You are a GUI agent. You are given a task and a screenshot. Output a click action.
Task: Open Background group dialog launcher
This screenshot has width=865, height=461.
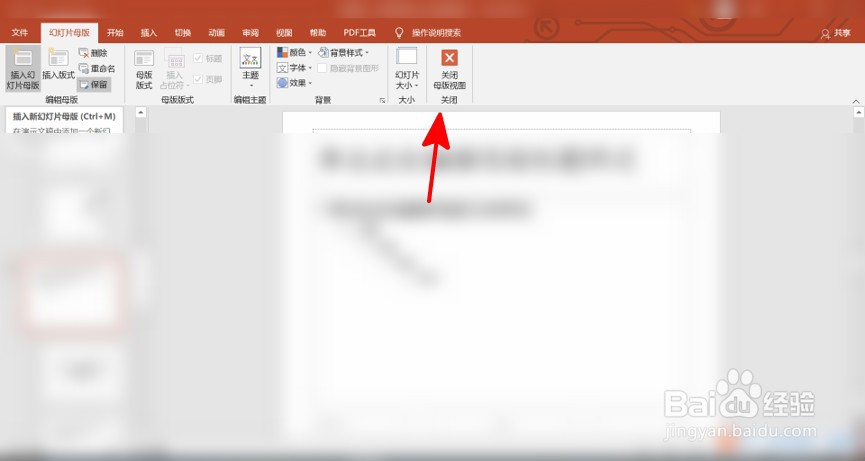coord(382,100)
